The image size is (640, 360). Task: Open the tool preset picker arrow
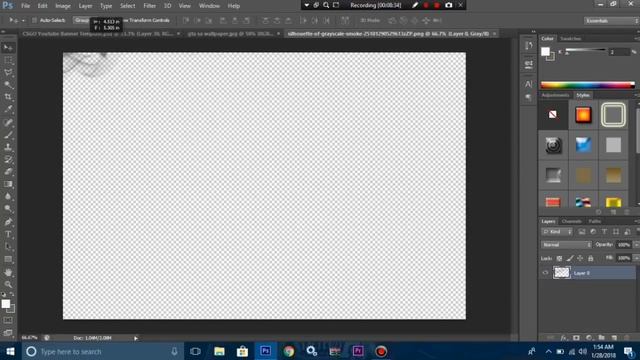[x=23, y=20]
